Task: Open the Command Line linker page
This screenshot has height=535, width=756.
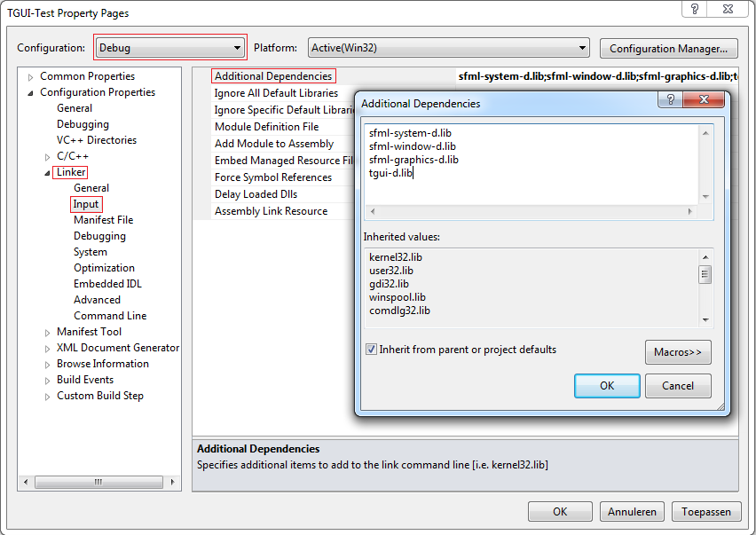Action: 110,315
